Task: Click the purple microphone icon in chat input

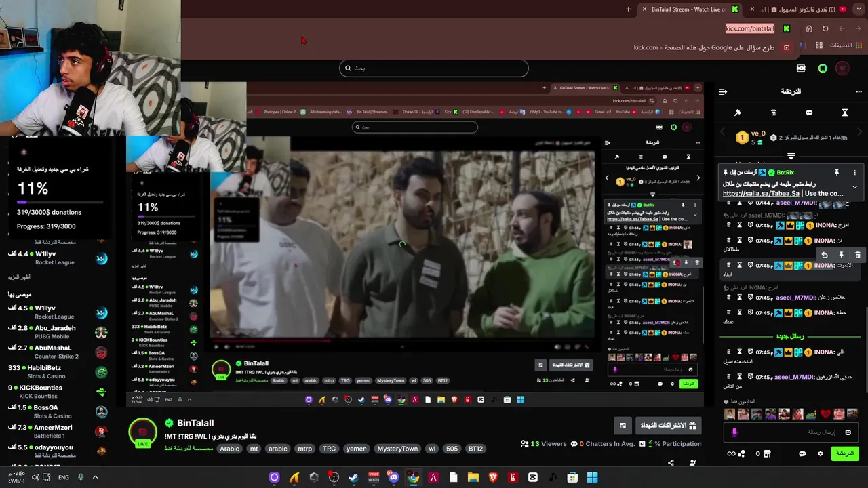Action: click(x=734, y=432)
